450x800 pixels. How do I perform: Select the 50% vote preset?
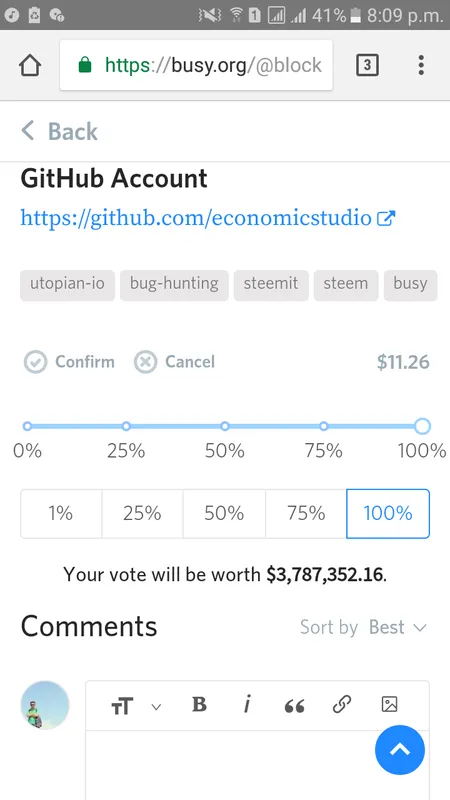[x=224, y=513]
